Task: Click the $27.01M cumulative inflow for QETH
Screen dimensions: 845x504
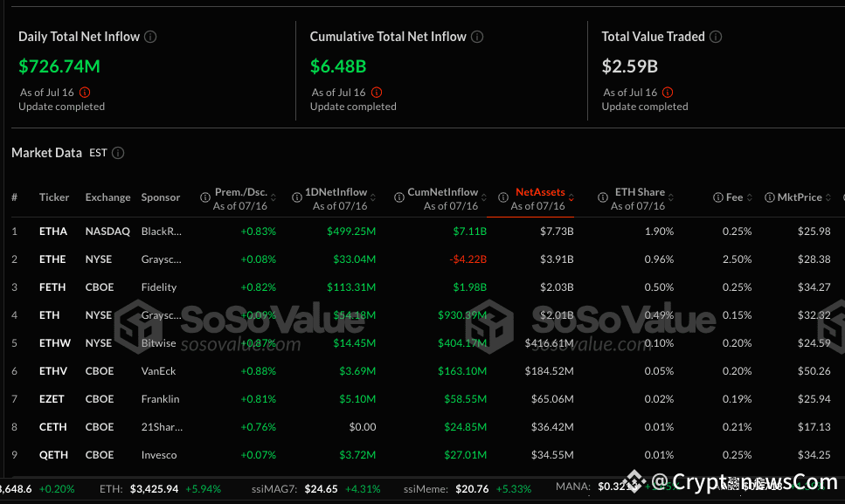Action: pos(465,456)
